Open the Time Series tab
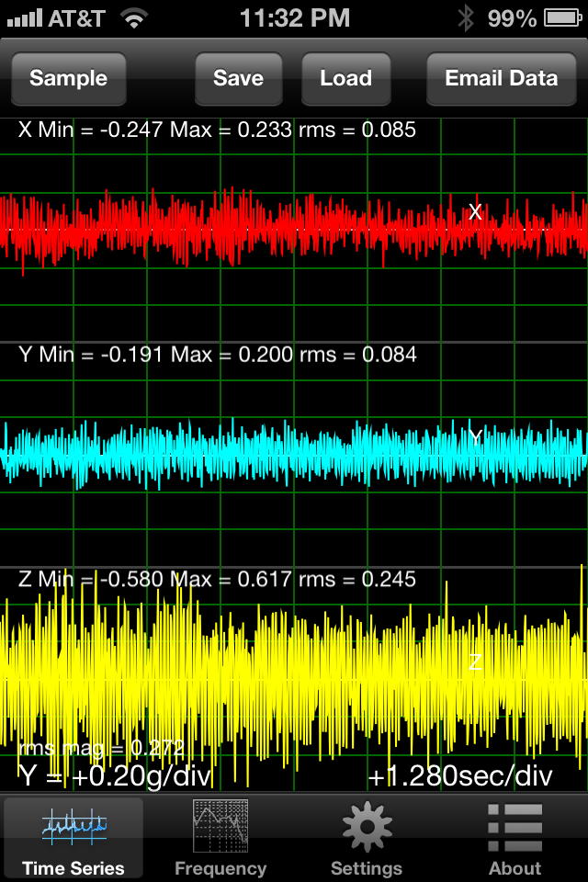The height and width of the screenshot is (882, 588). tap(73, 838)
